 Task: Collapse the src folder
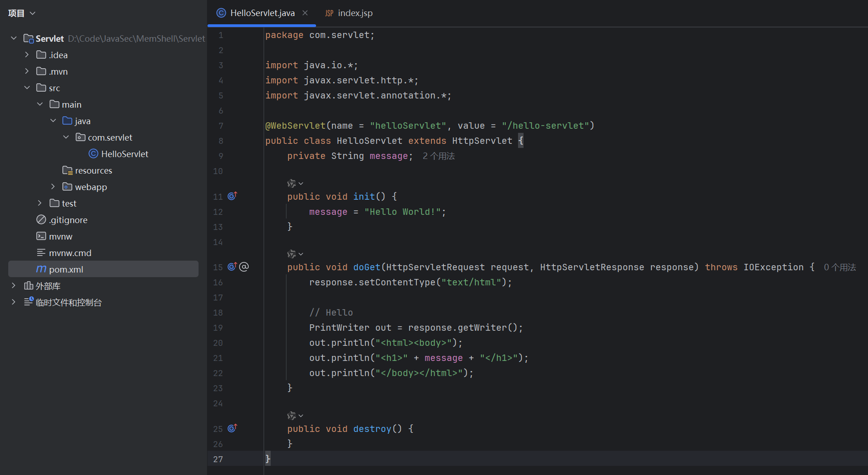tap(27, 87)
